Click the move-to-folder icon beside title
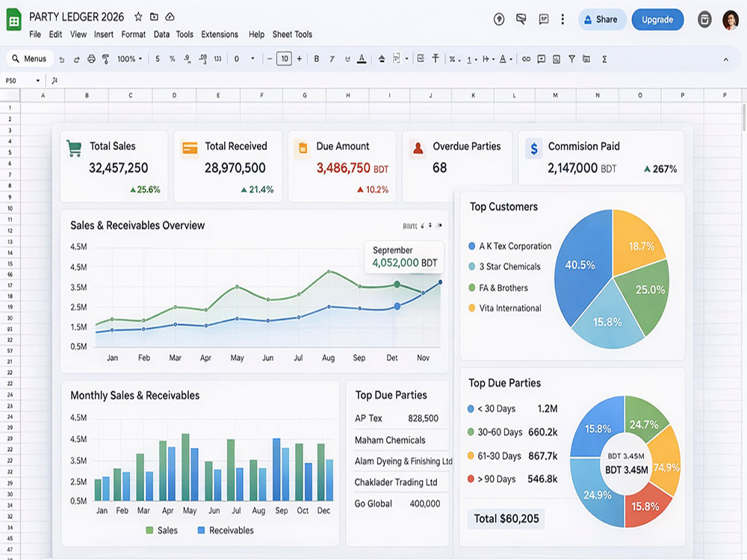The image size is (747, 560). [154, 16]
